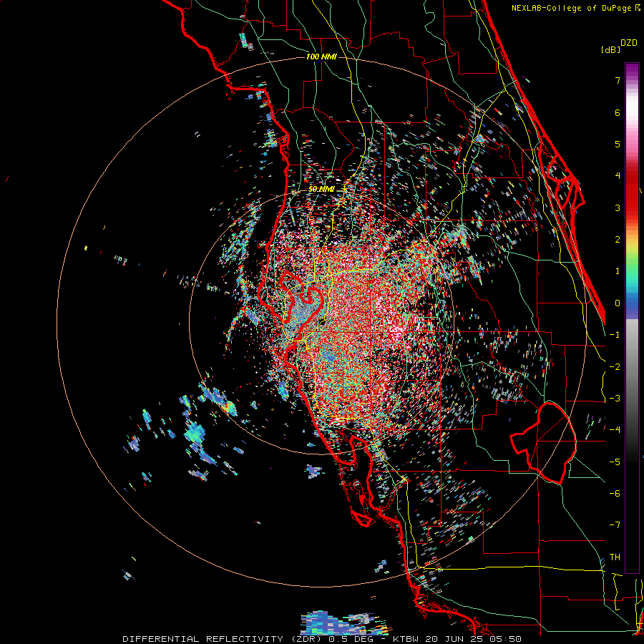Click the "100 NMI" range ring label
The width and height of the screenshot is (644, 644).
coord(321,57)
